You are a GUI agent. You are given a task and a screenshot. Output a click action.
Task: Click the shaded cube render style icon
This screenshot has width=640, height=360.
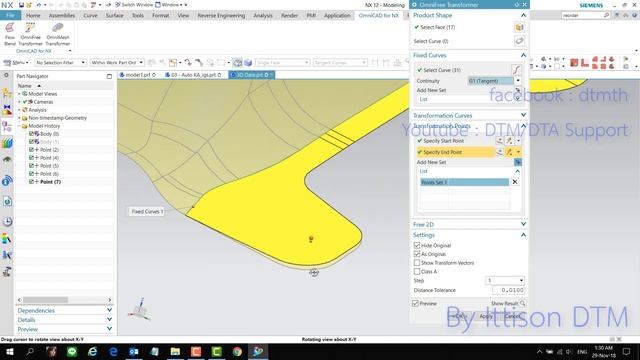click(248, 62)
